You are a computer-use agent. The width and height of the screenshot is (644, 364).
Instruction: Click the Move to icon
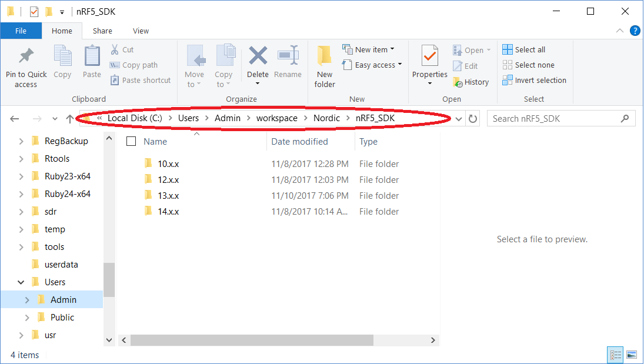coord(195,55)
